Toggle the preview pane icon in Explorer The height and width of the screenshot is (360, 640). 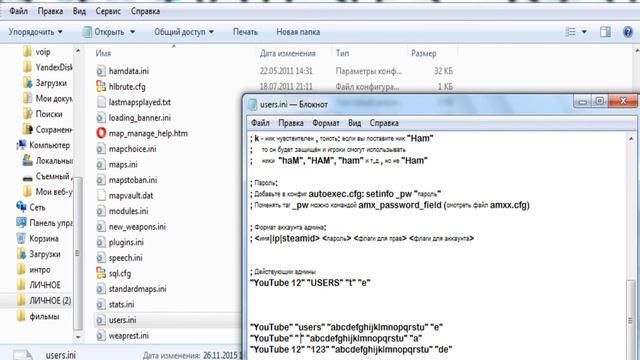click(605, 32)
